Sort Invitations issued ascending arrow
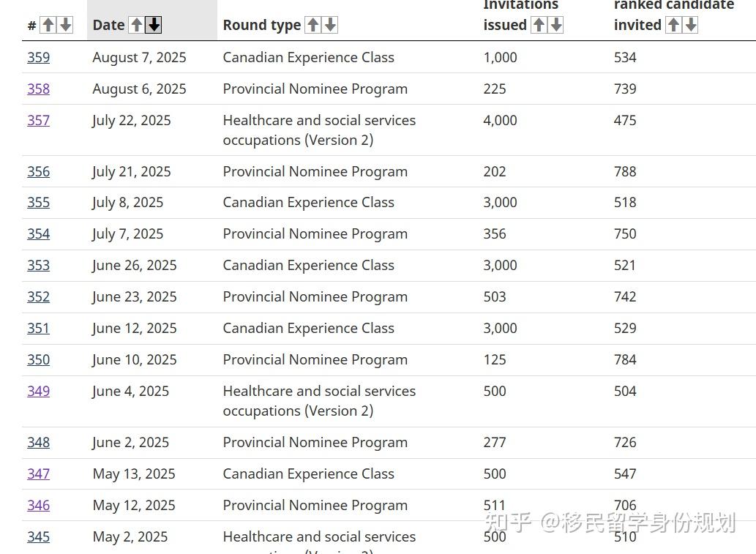The width and height of the screenshot is (756, 554). (539, 25)
